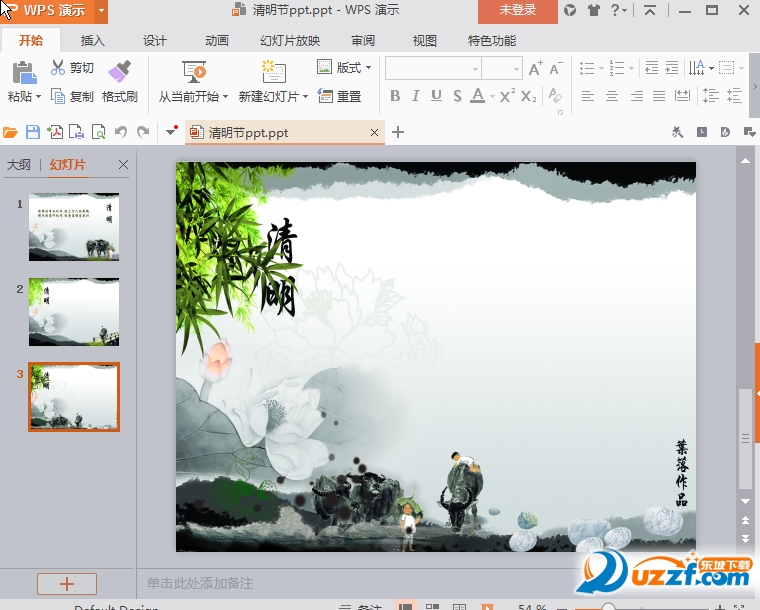Click the New Slide (新建幻灯片) icon

point(274,72)
